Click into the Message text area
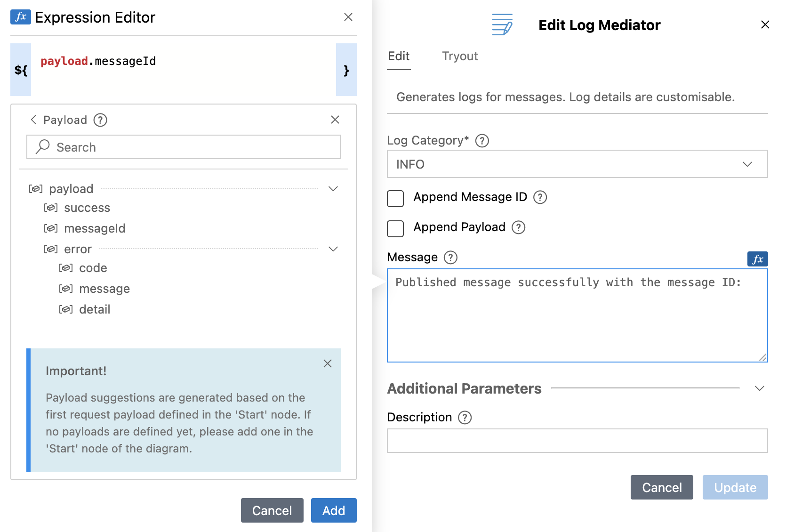 click(x=577, y=315)
